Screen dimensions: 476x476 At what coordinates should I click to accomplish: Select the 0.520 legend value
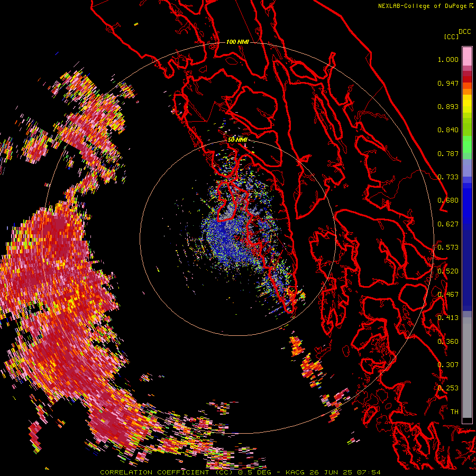tap(448, 271)
